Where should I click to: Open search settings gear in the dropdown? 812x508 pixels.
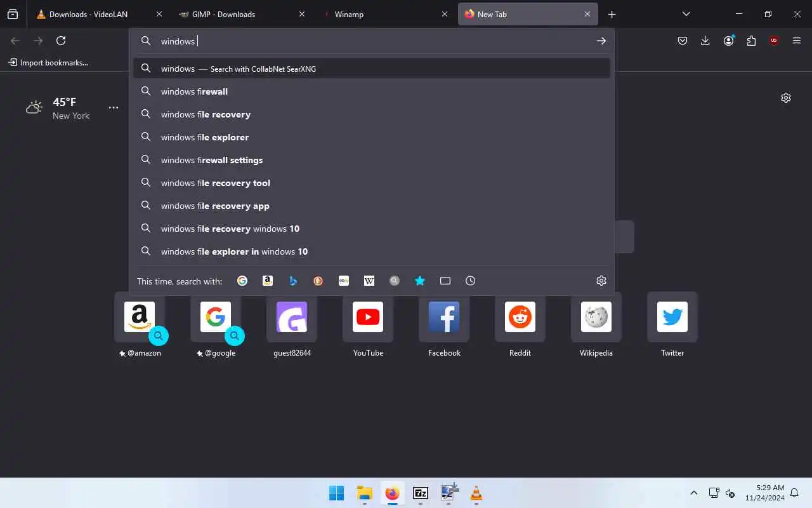pyautogui.click(x=601, y=281)
